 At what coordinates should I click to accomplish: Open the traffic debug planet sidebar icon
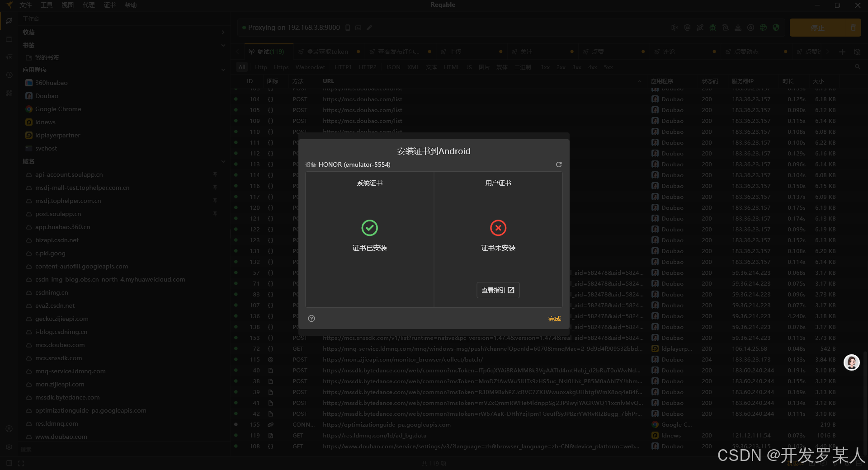(x=9, y=21)
